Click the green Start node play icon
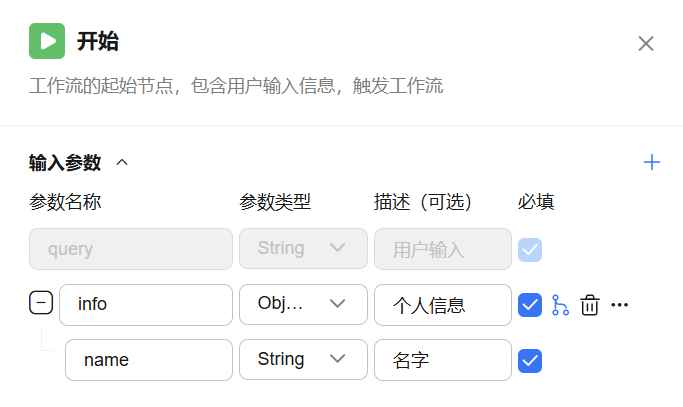Image resolution: width=683 pixels, height=407 pixels. click(47, 42)
